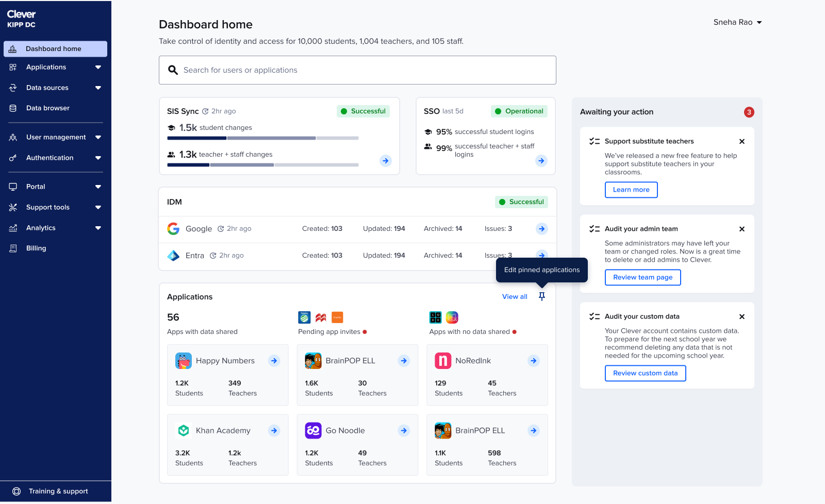
Task: Click the IDM Successful status badge
Action: (521, 202)
